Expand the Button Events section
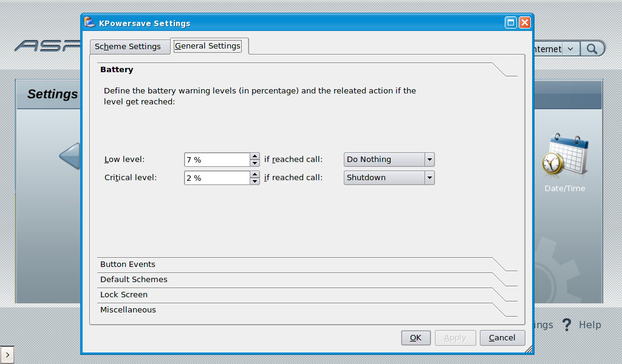Screen dimensions: 622x364 click(x=307, y=264)
